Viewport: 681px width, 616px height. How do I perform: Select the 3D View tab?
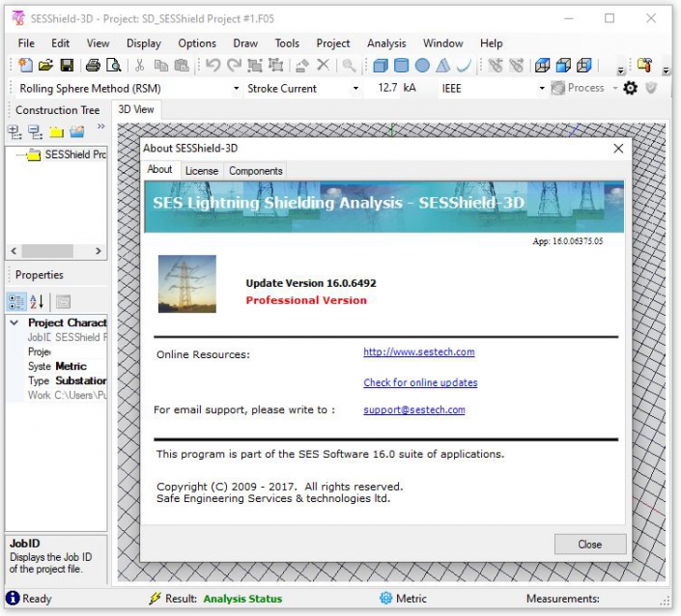click(136, 109)
